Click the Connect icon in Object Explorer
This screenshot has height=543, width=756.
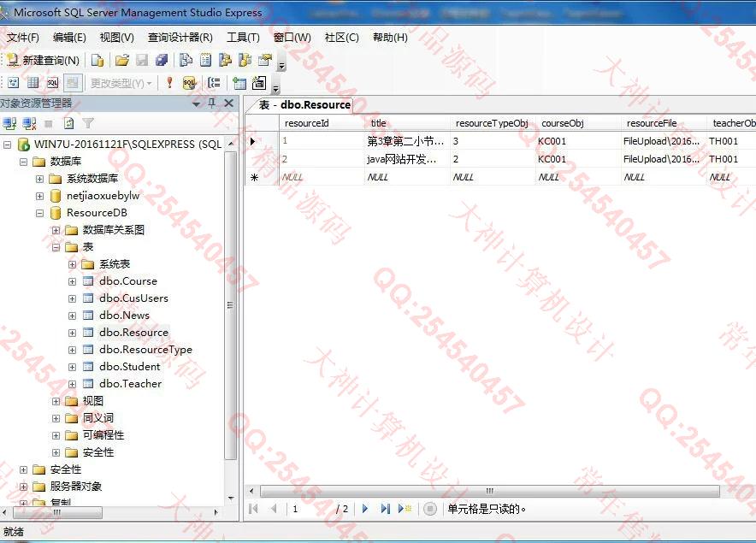(x=9, y=123)
